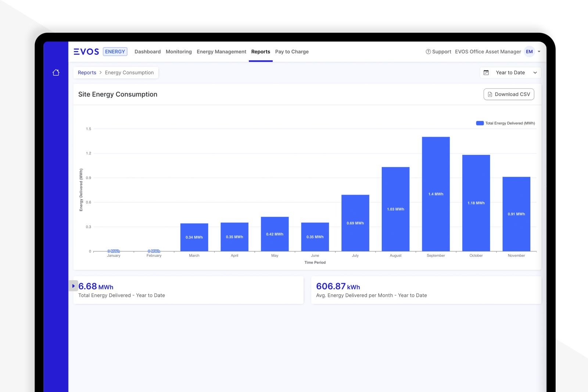This screenshot has height=392, width=588.
Task: Open the user account dropdown arrow
Action: [x=539, y=52]
